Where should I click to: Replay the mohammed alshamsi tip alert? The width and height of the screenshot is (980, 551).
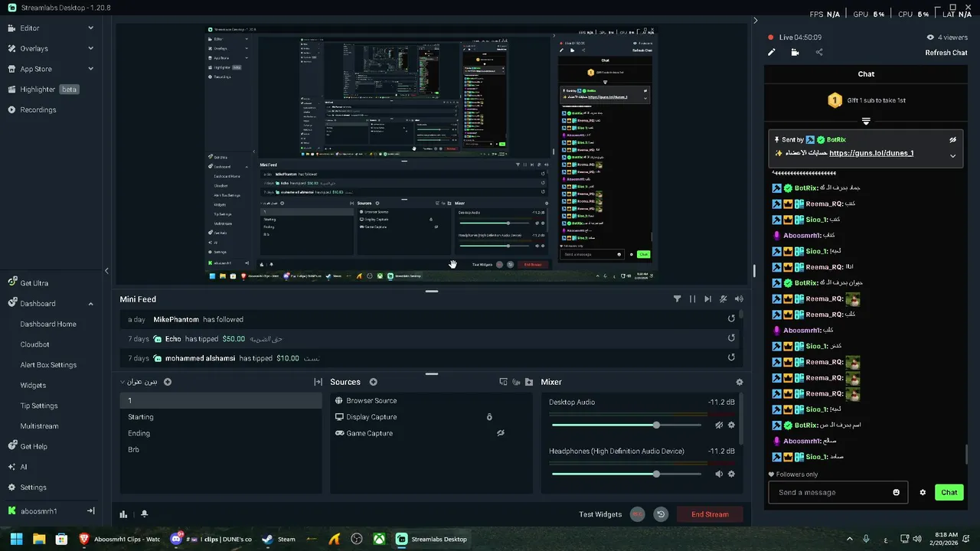[x=731, y=357]
